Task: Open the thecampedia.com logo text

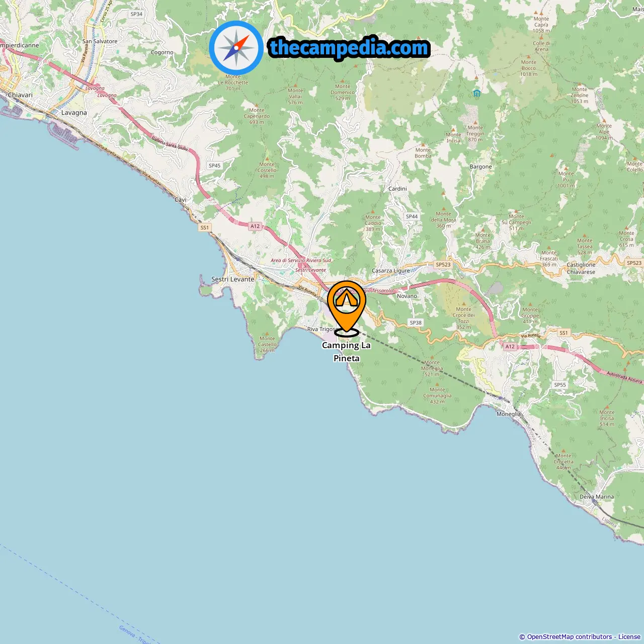Action: 349,48
